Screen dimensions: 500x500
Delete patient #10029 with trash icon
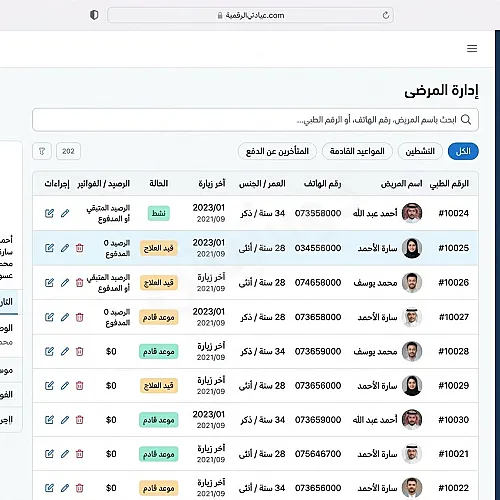click(x=79, y=386)
